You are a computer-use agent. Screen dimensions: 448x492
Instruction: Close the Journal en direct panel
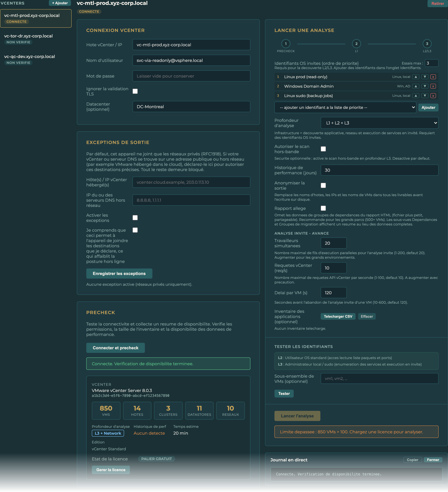coord(433,460)
